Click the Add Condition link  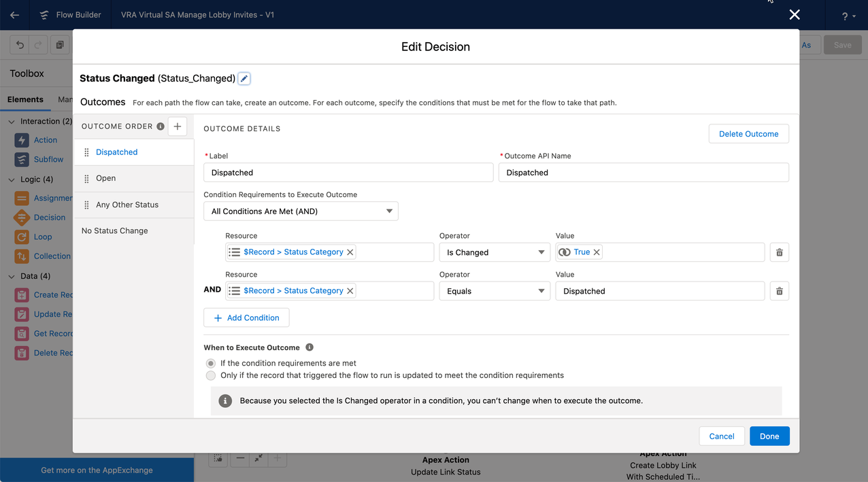(246, 317)
